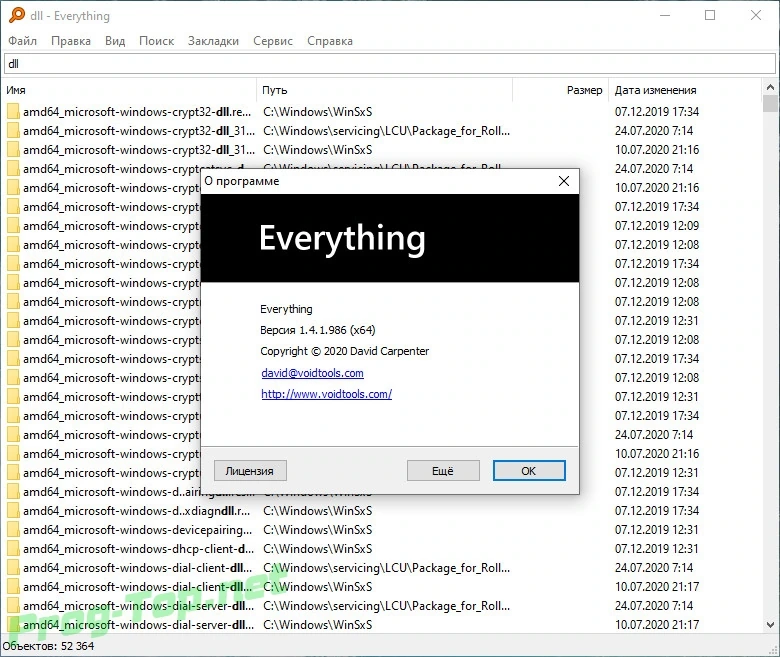
Task: Open the david@voidtools.com email link
Action: pyautogui.click(x=312, y=373)
